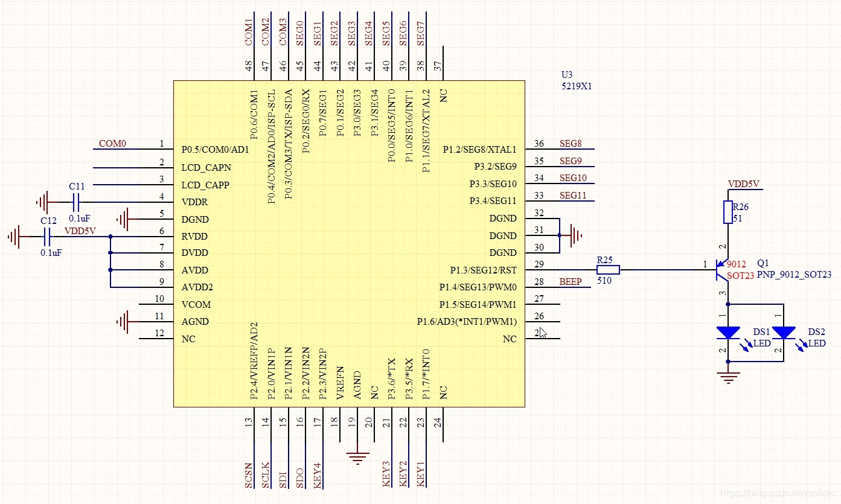Click the P1.4/SEG13/PWM0 pin name
The width and height of the screenshot is (841, 504).
coord(478,287)
